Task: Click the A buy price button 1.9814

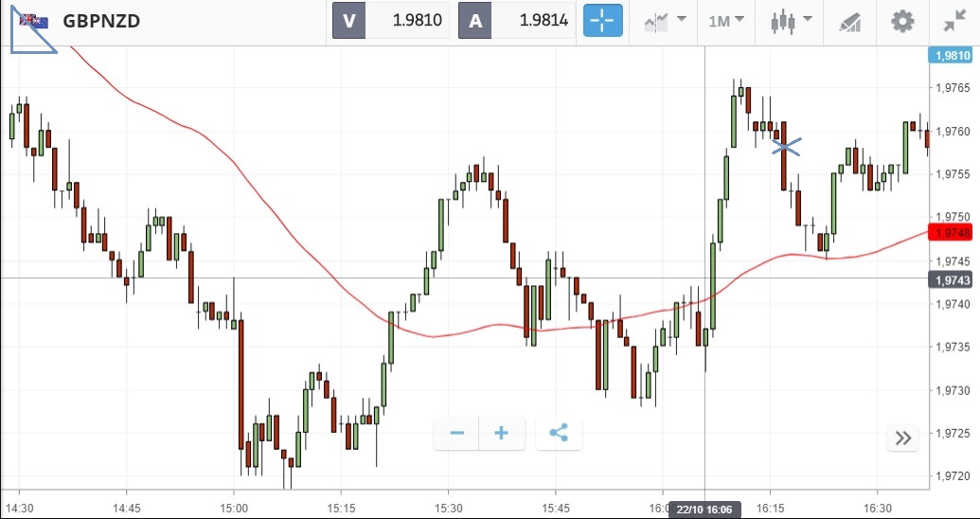Action: (x=516, y=21)
